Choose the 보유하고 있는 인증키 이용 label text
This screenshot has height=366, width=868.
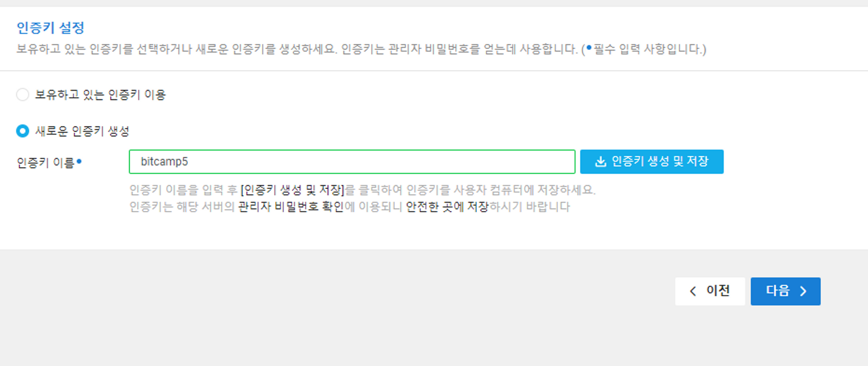pyautogui.click(x=100, y=94)
